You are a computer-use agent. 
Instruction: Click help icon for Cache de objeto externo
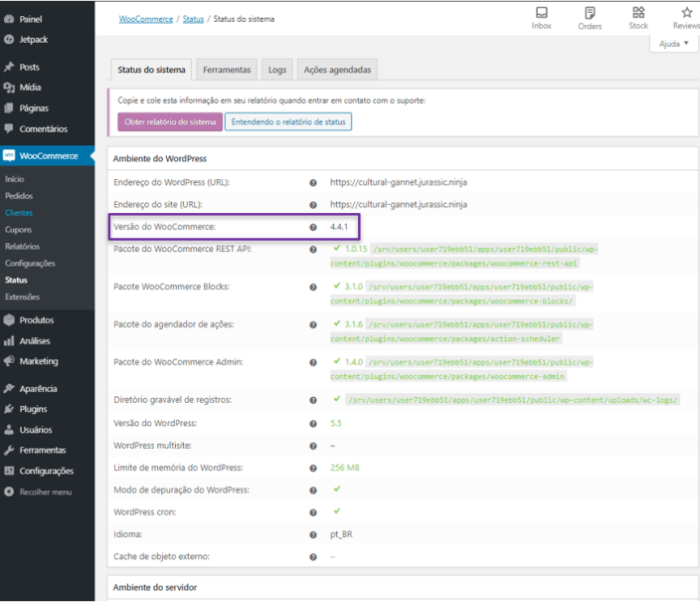click(x=313, y=557)
